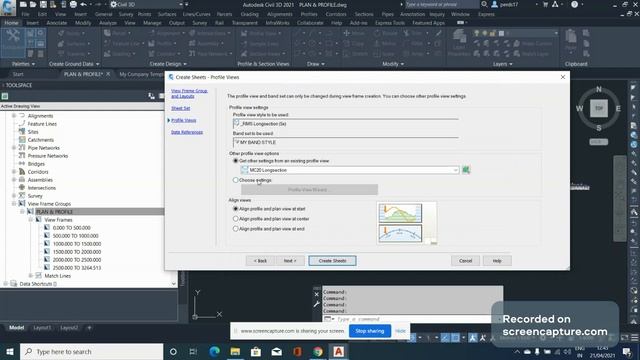Select the 0.000 TO 500.000 view frame
Viewport: 640px width, 360px height.
(x=71, y=228)
